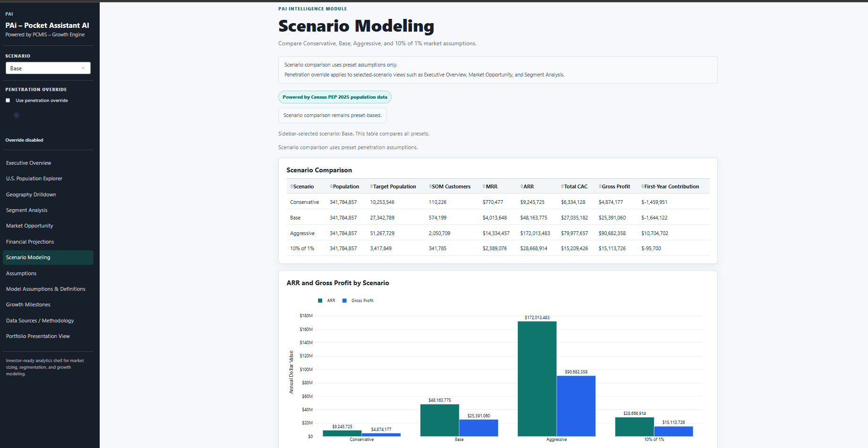The height and width of the screenshot is (448, 868).
Task: Click the Scenario comparison remains preset-based notice
Action: (332, 115)
